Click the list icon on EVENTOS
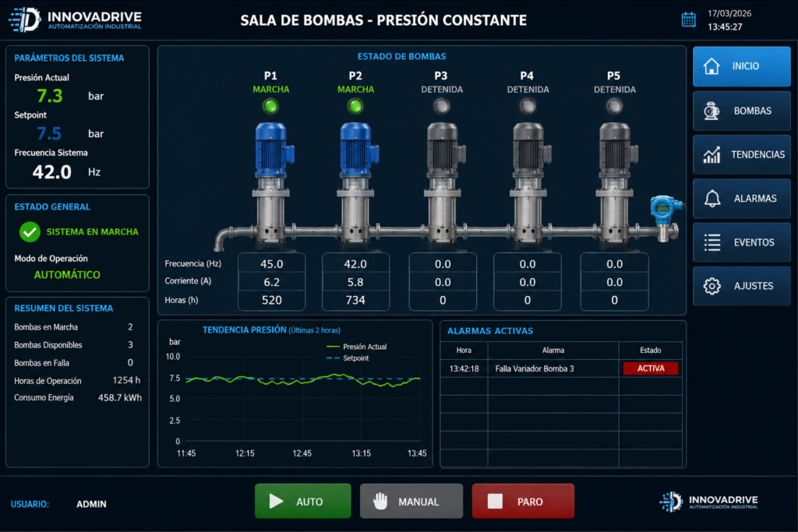Screen dimensions: 798x532 (712, 242)
